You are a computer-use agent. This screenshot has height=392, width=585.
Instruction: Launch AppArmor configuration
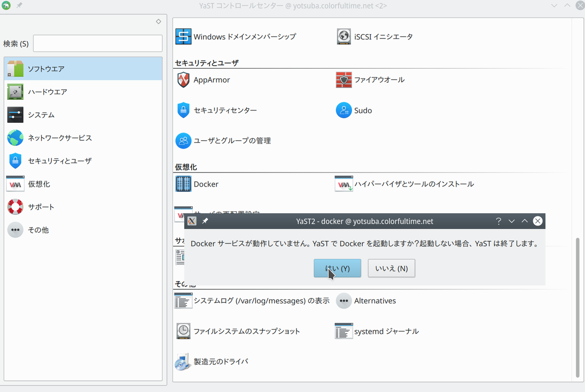point(203,80)
